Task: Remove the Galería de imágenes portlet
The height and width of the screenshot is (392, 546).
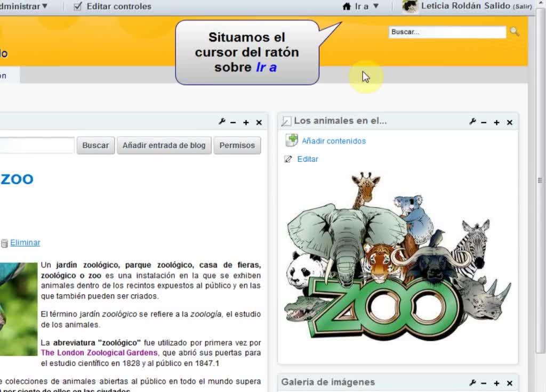Action: coord(509,383)
